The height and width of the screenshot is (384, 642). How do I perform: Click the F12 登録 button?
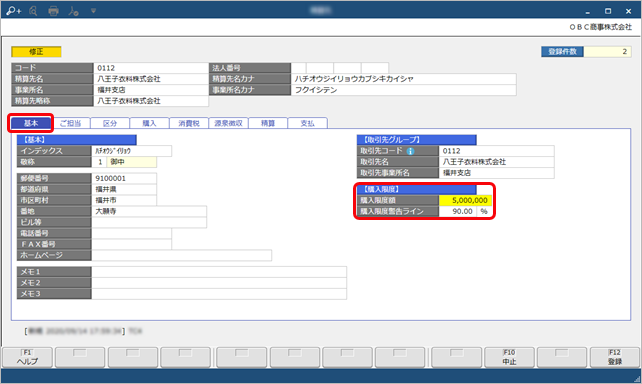click(615, 357)
